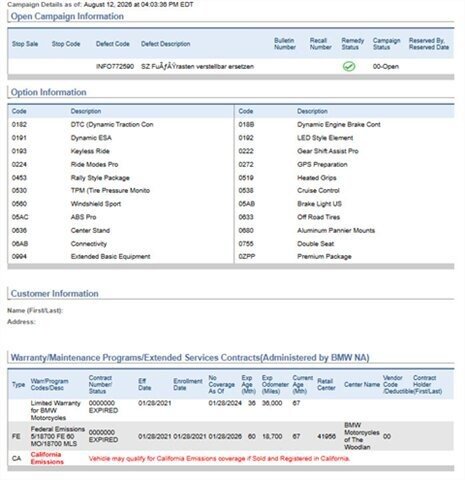Select the Federal Emissions FE warranty row

pyautogui.click(x=231, y=436)
